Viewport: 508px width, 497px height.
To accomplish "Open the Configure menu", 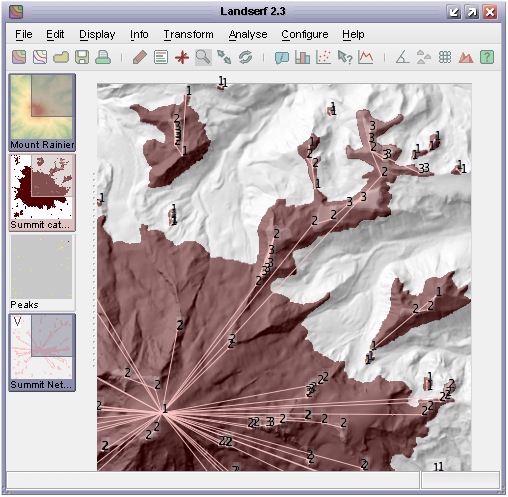I will click(x=305, y=34).
